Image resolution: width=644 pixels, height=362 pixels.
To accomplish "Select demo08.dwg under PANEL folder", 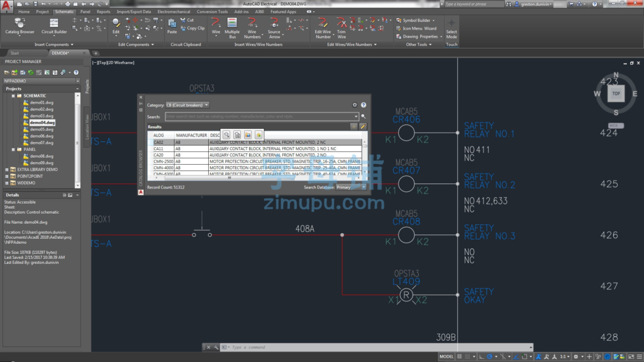I will (x=42, y=156).
